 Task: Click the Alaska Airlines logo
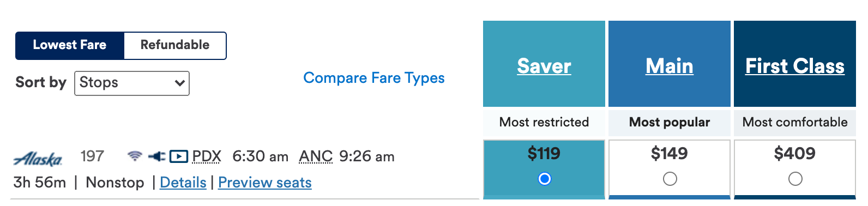(38, 159)
